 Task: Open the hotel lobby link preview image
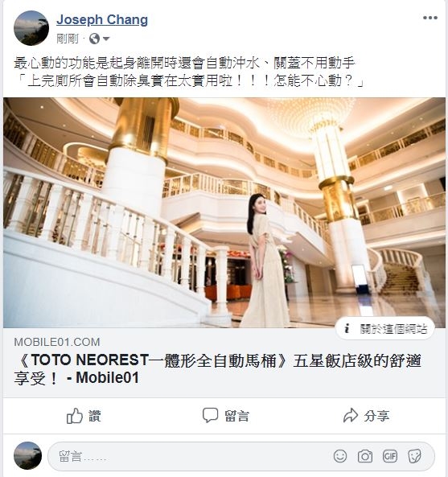click(224, 212)
